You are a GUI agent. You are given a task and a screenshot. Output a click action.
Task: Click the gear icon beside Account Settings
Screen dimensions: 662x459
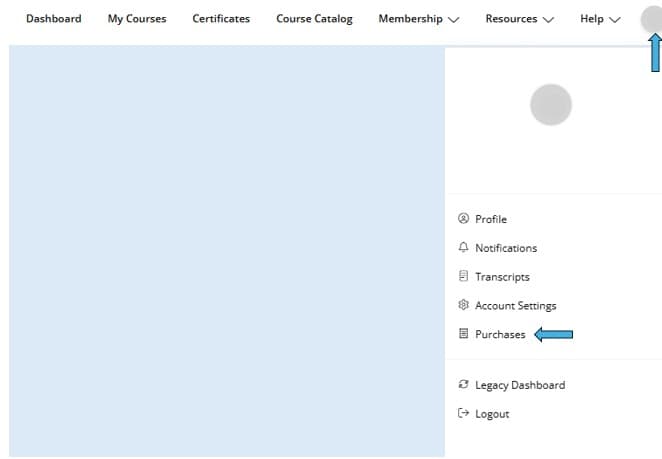point(462,306)
